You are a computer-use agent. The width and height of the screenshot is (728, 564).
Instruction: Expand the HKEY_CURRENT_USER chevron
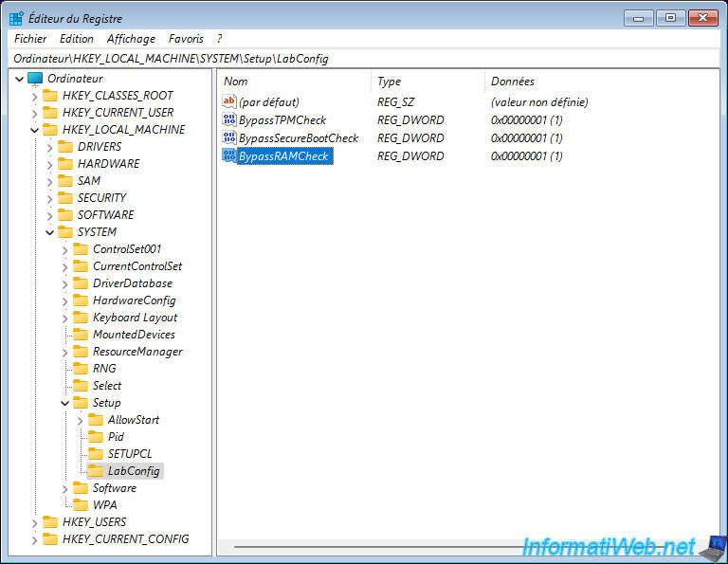(x=35, y=113)
